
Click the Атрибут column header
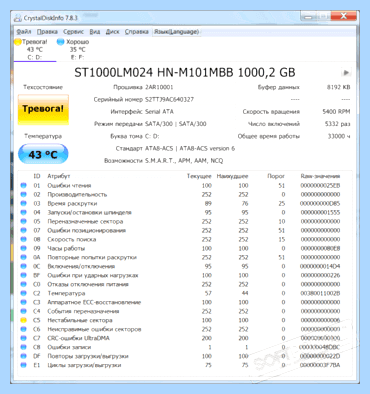59,176
